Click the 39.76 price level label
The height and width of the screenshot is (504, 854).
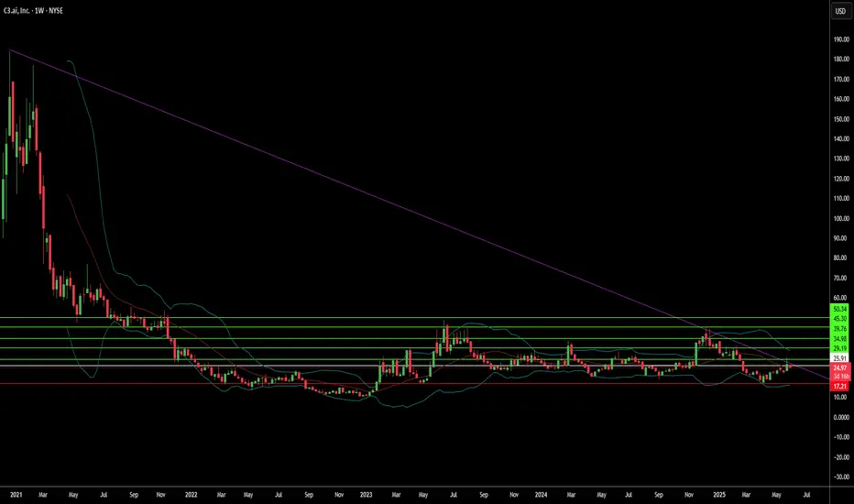point(840,329)
